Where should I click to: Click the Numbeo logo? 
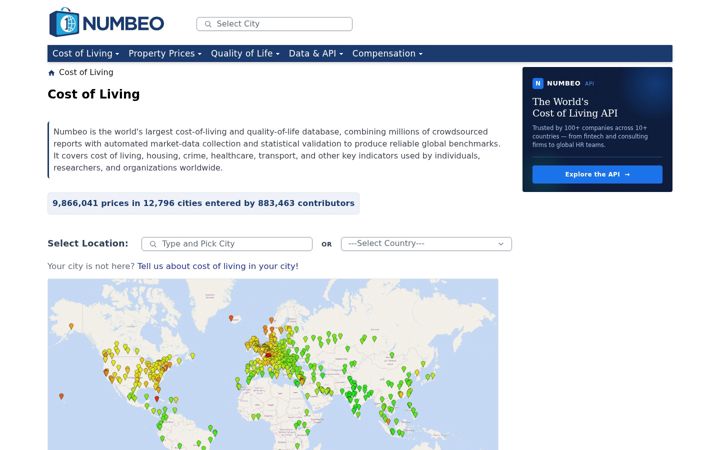point(107,22)
